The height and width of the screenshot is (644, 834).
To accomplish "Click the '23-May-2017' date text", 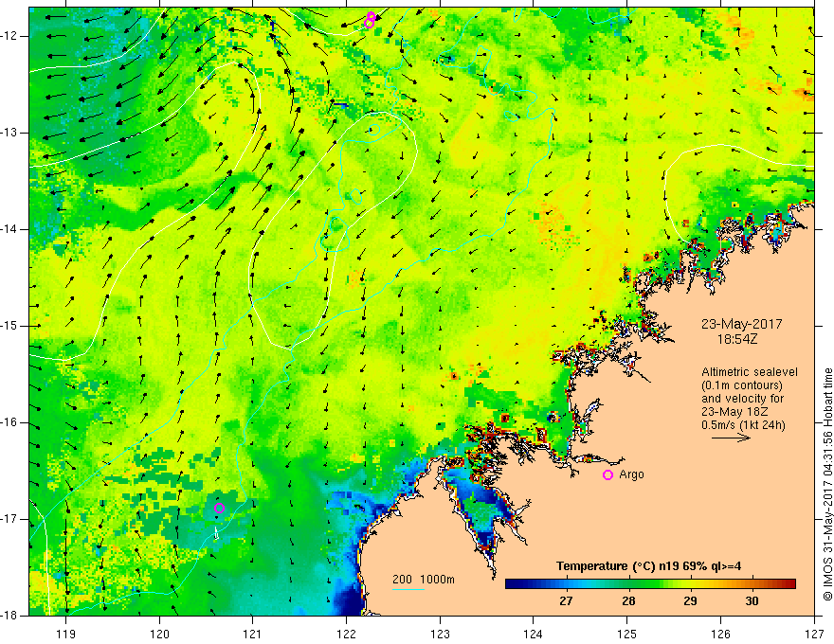I will coord(741,324).
